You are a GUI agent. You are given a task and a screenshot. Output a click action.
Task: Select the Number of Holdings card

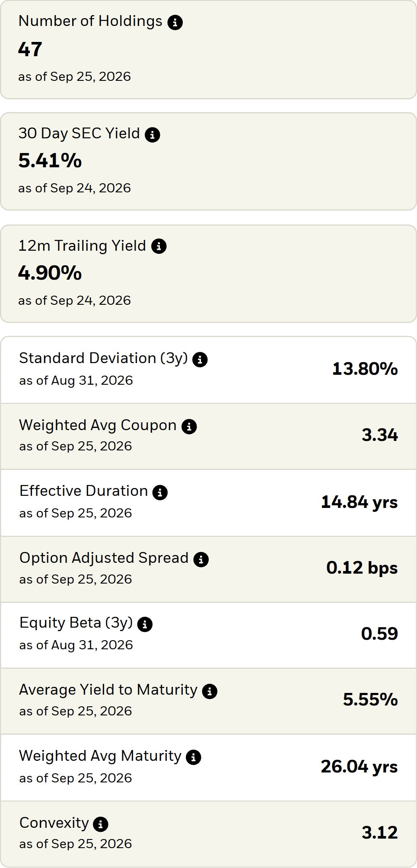(208, 49)
